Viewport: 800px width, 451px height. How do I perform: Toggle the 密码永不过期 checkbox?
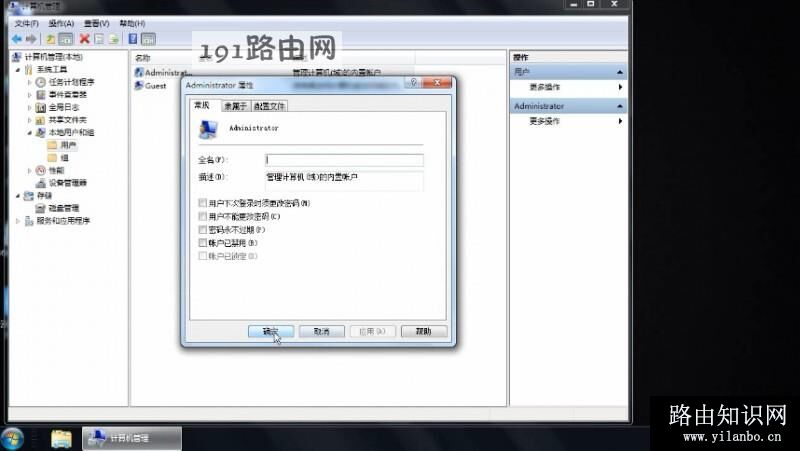[x=203, y=230]
